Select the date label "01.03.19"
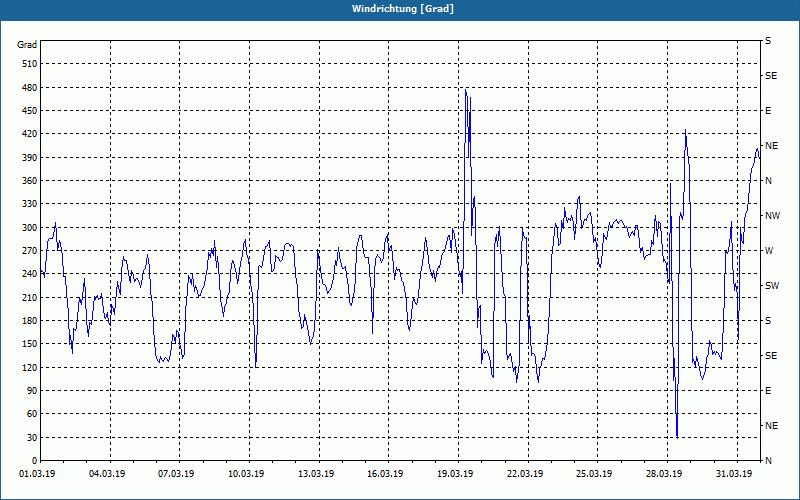The height and width of the screenshot is (500, 800). [37, 474]
